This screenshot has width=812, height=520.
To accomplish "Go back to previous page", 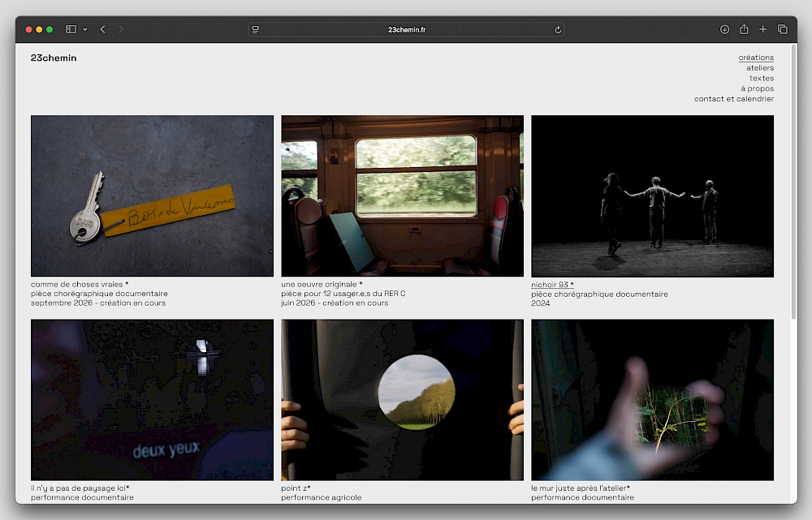I will pyautogui.click(x=103, y=29).
